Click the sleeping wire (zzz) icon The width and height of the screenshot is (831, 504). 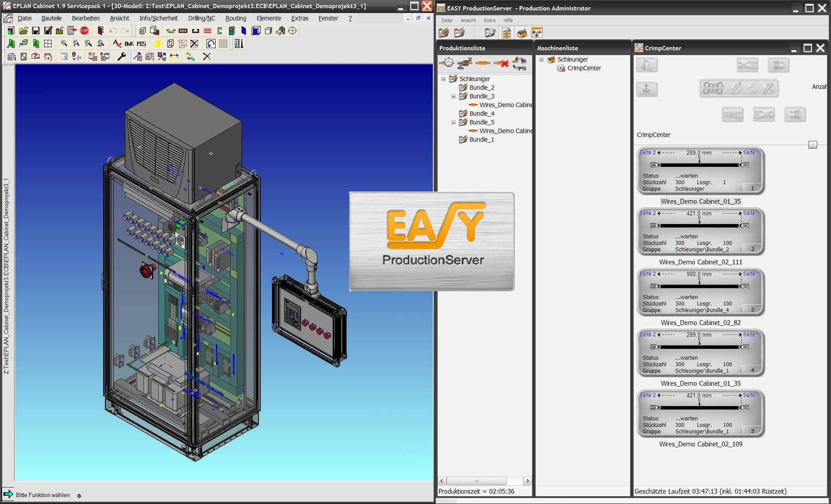[465, 63]
